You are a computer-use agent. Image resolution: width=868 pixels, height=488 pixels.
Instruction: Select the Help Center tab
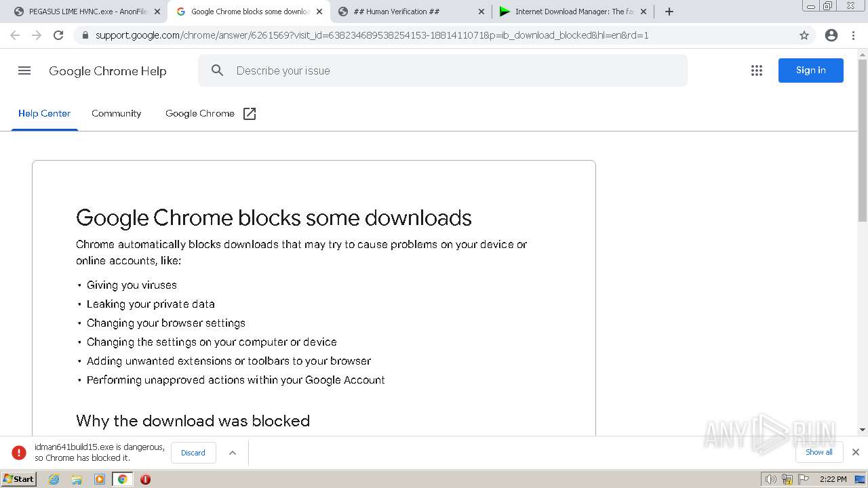tap(44, 113)
